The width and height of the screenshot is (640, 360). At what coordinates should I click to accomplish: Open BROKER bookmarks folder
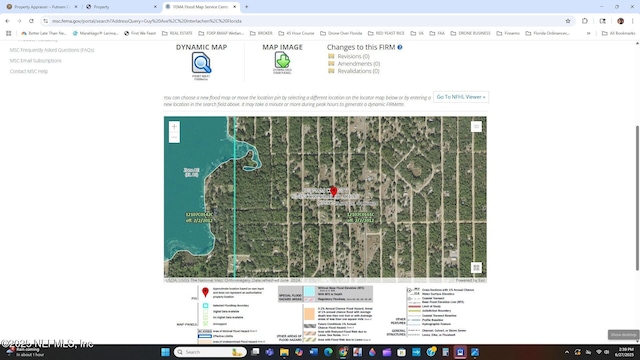pyautogui.click(x=261, y=33)
